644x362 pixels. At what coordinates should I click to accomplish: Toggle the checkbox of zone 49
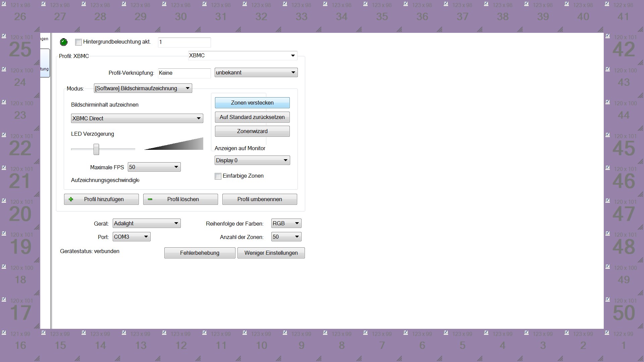607,266
